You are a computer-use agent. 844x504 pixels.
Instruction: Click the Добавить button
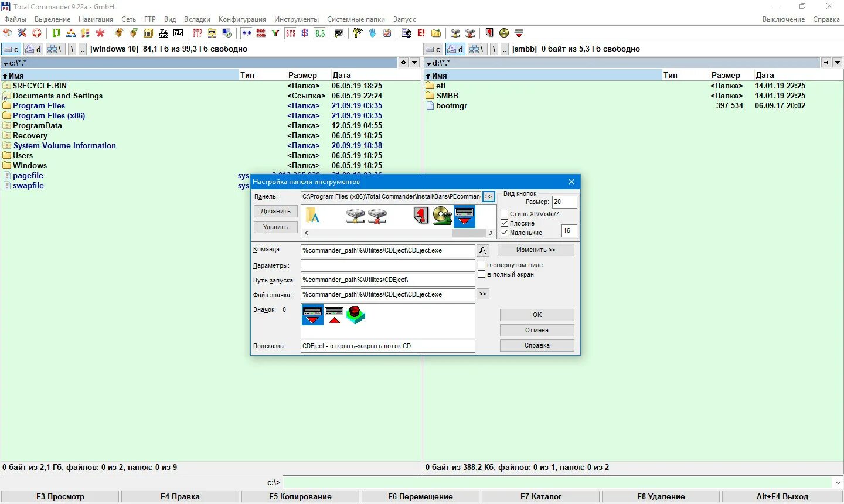coord(276,211)
